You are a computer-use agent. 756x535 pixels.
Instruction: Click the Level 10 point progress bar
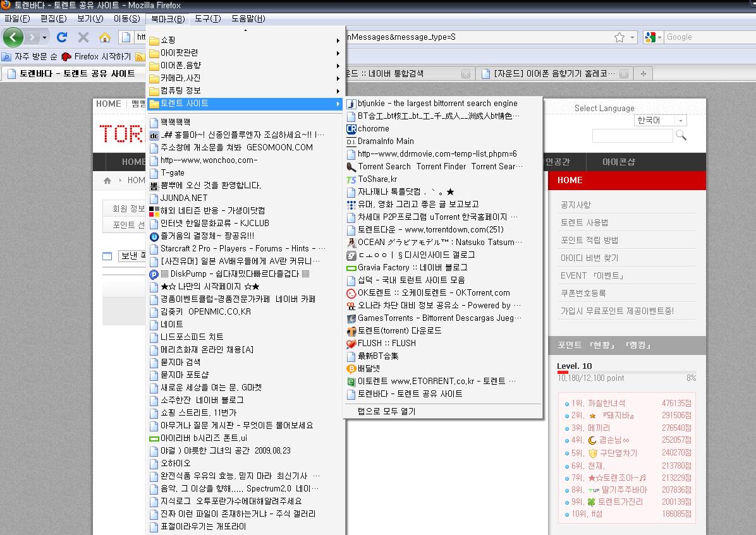click(626, 372)
